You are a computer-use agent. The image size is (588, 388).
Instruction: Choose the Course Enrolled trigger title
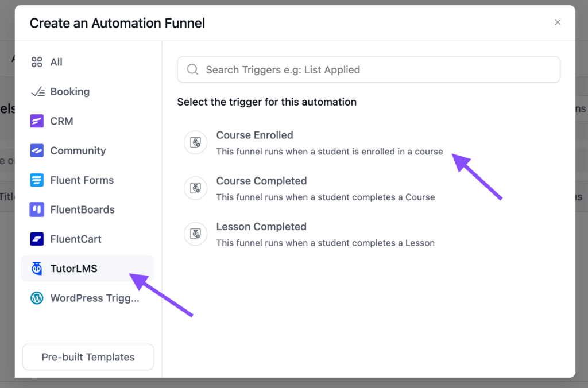(254, 135)
